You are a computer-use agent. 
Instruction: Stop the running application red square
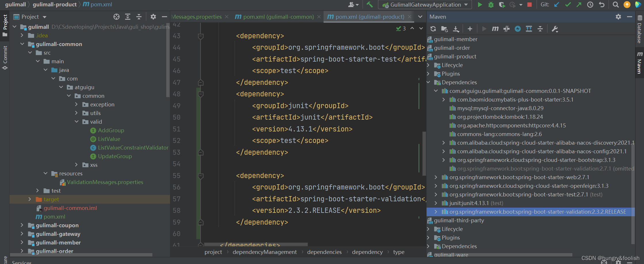(x=529, y=5)
